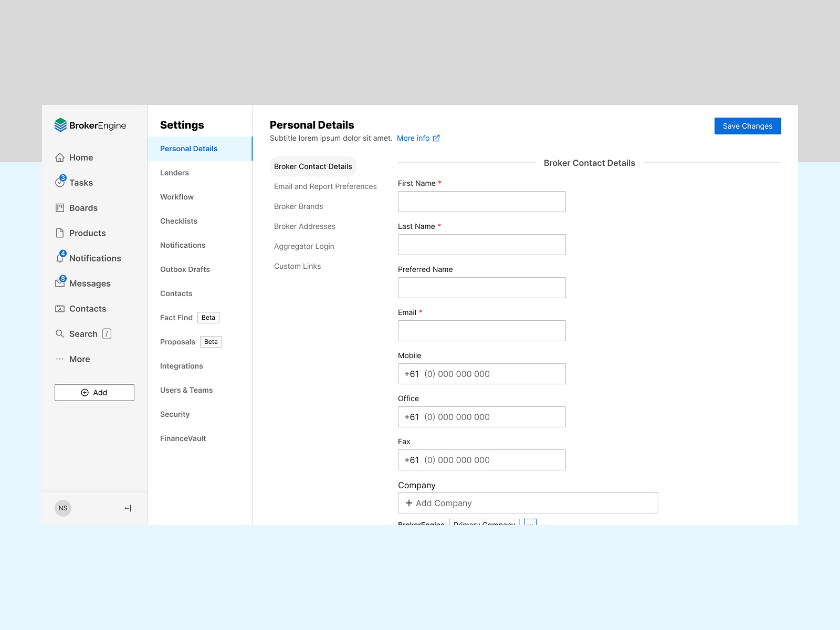Select Lenders in the Settings menu
The image size is (840, 630).
[174, 173]
